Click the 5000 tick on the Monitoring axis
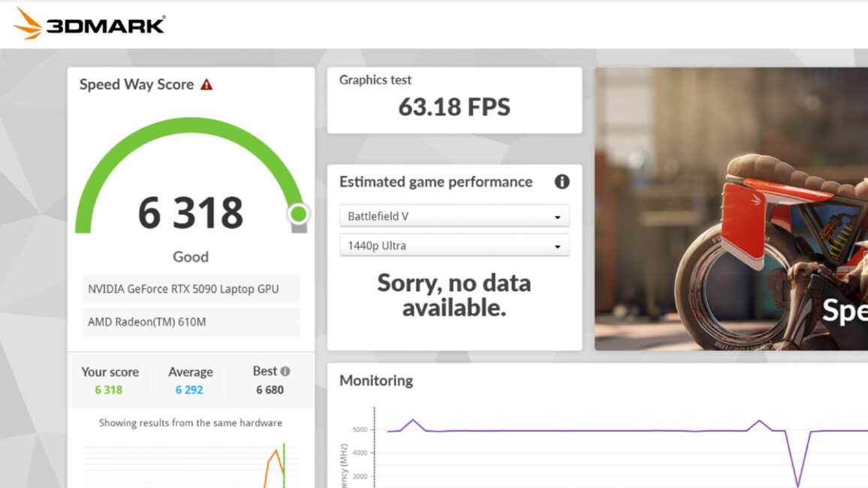This screenshot has width=868, height=488. tap(360, 429)
